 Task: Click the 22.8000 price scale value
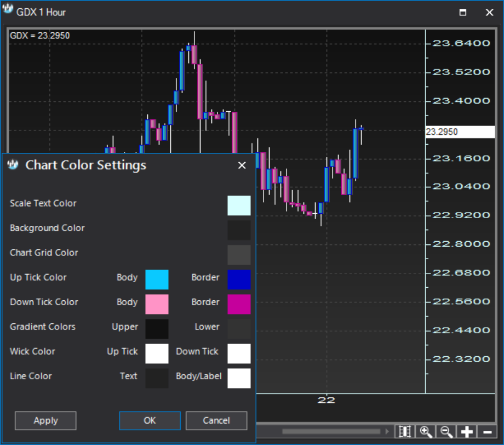click(461, 244)
